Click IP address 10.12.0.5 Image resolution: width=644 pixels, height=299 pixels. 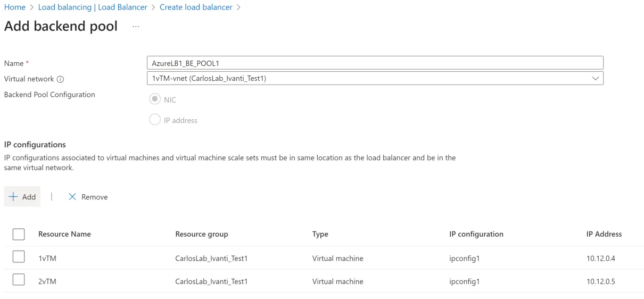click(601, 281)
